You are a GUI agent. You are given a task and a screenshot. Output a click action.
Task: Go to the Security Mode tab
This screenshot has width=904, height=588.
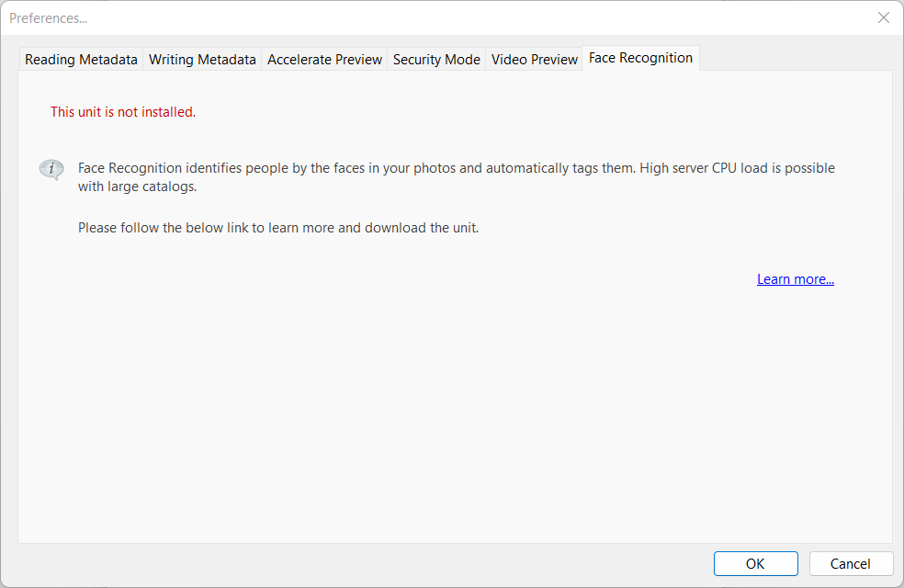tap(436, 60)
